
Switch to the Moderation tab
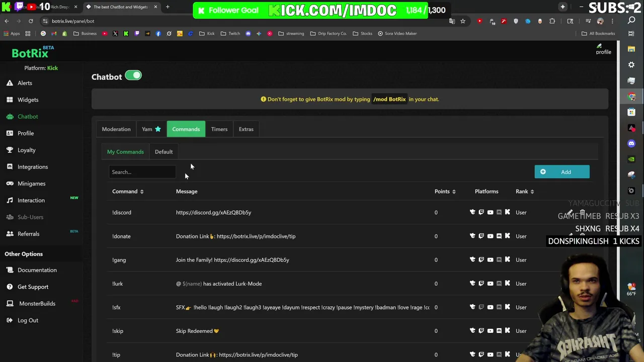(116, 129)
